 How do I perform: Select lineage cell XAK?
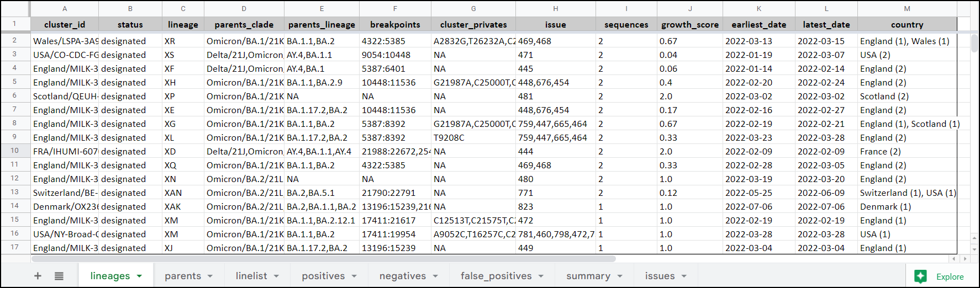point(183,206)
